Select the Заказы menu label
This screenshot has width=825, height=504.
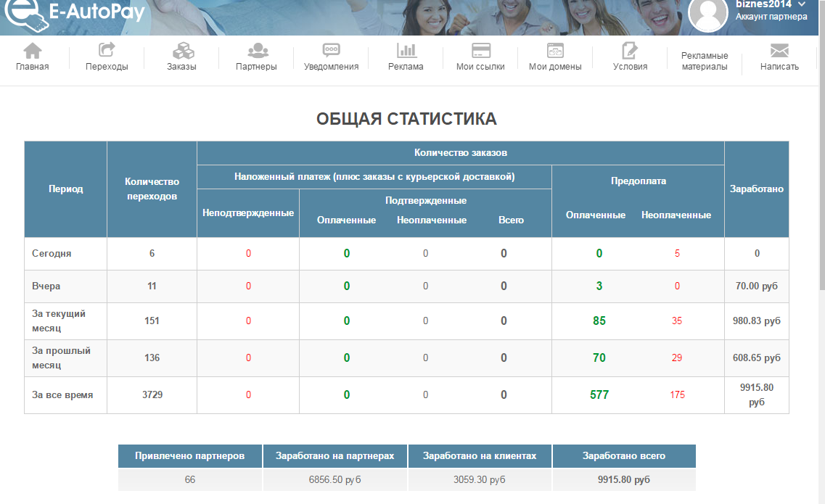181,67
